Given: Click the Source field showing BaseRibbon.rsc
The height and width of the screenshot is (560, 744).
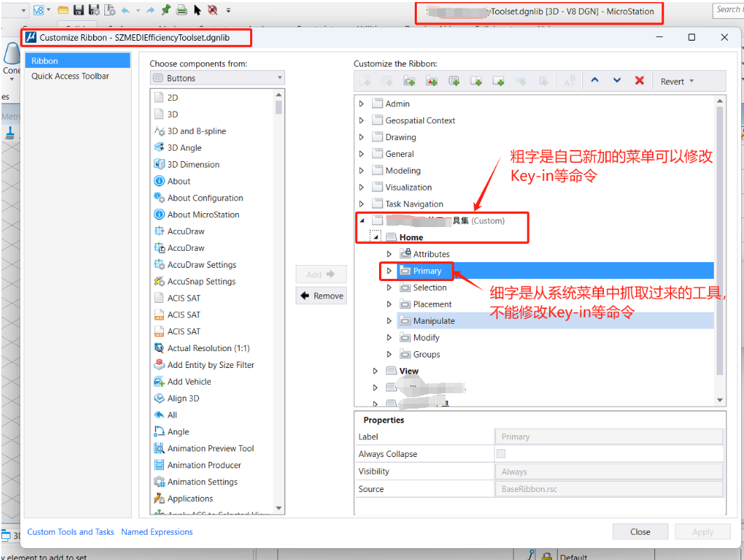Looking at the screenshot, I should 609,489.
